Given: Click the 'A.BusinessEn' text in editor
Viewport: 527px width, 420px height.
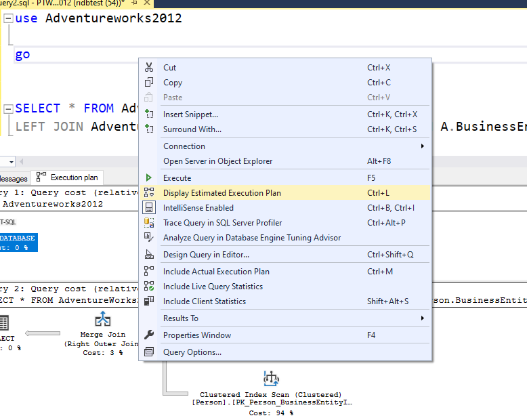Looking at the screenshot, I should pos(483,126).
